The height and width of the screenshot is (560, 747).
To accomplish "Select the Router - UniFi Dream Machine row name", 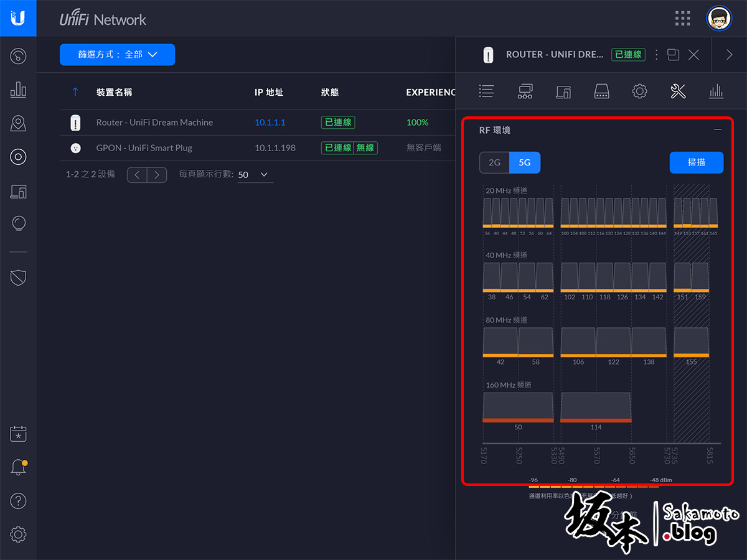I will [x=154, y=123].
